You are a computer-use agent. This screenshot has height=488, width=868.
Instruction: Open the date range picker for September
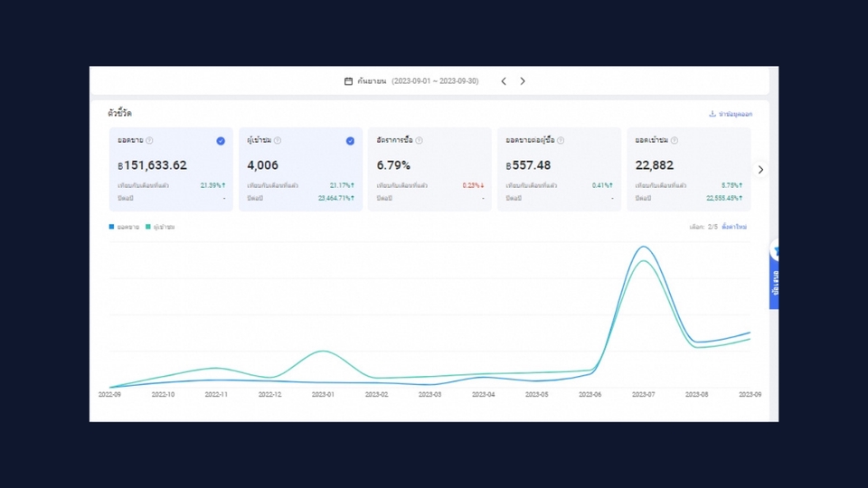tap(411, 81)
